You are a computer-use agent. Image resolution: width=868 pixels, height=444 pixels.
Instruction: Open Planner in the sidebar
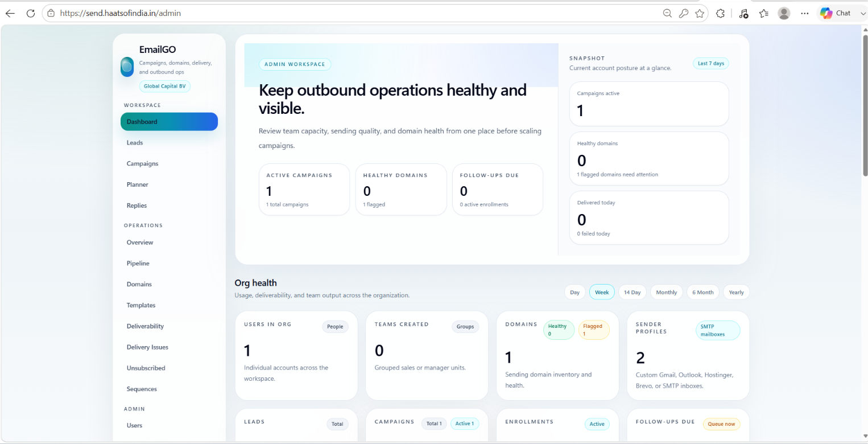(169, 184)
